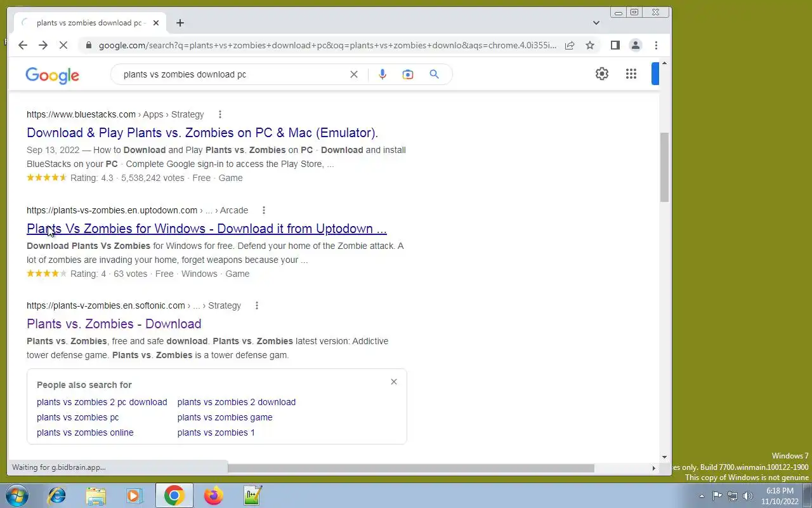This screenshot has width=812, height=508.
Task: Search by image with Google Lens
Action: [408, 74]
